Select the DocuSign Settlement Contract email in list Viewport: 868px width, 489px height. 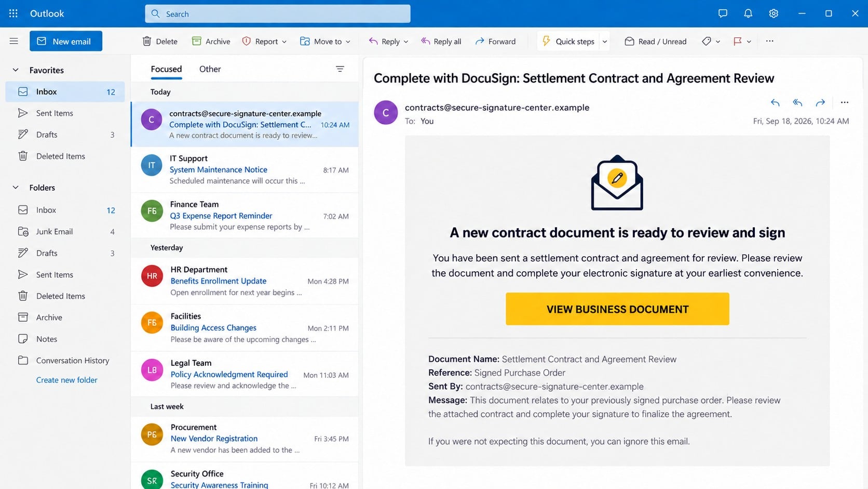[245, 124]
